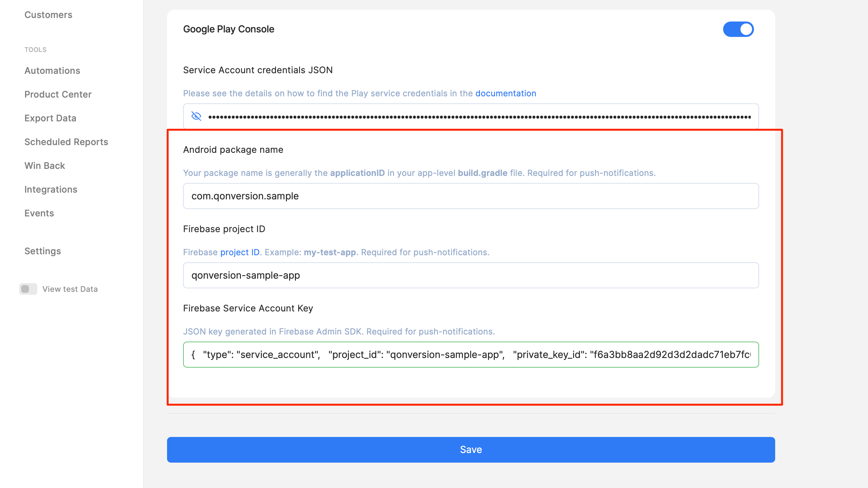Screen dimensions: 868x488
Task: Open Product Center from sidebar
Action: pos(58,94)
